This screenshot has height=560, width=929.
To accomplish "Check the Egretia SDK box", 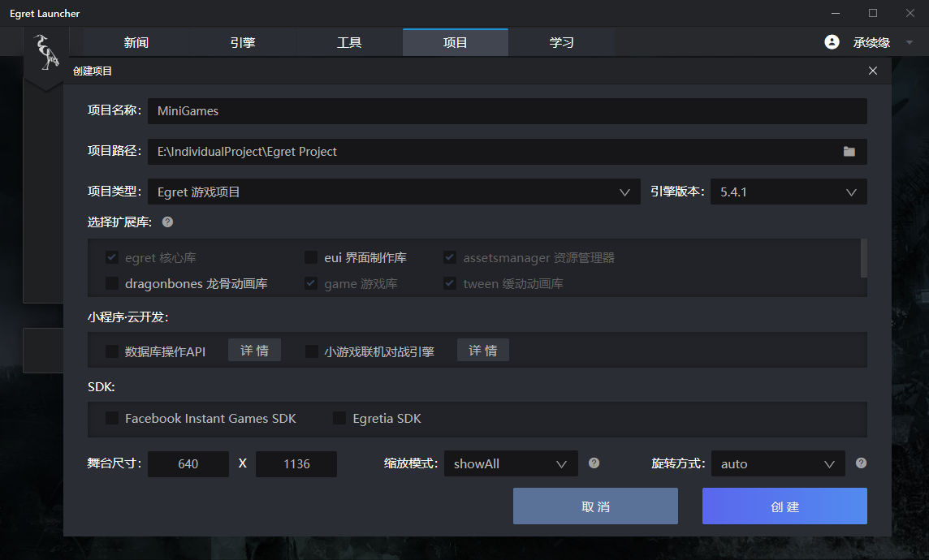I will coord(339,419).
